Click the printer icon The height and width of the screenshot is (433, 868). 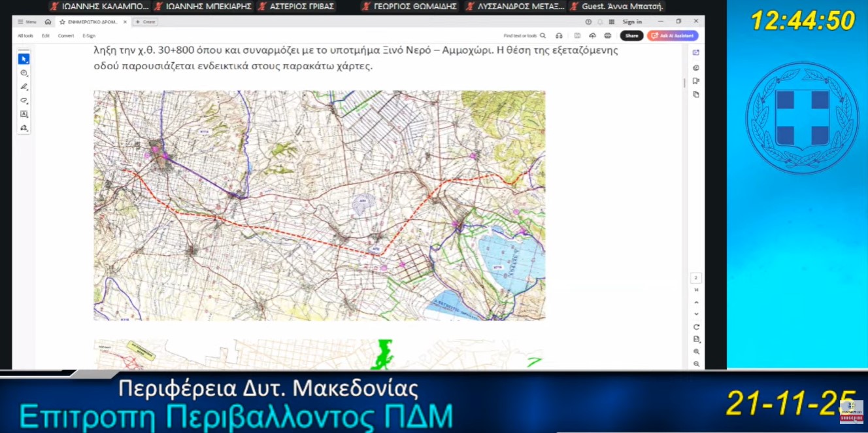(608, 35)
